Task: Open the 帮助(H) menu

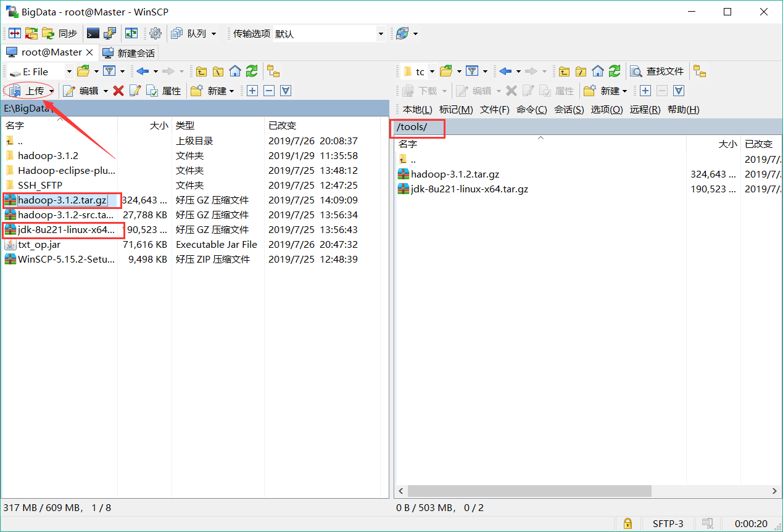Action: tap(683, 110)
